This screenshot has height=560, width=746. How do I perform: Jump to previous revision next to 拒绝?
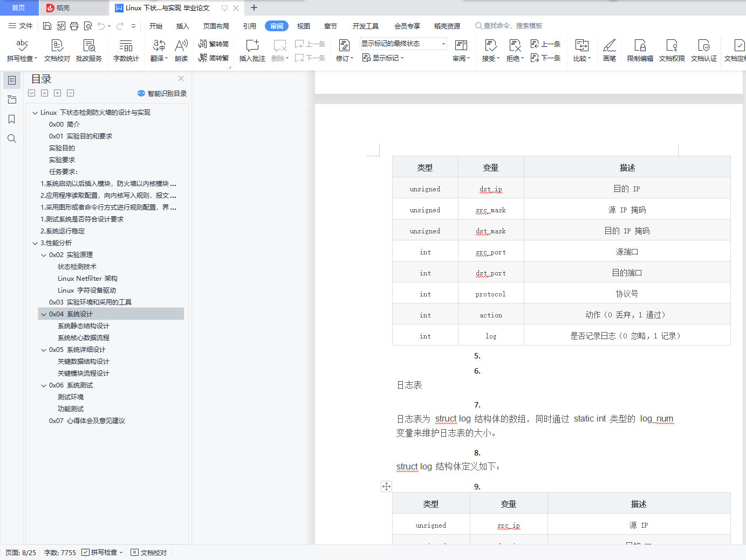545,44
